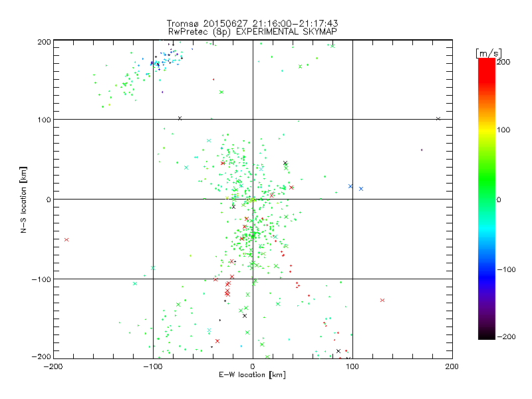532x399 pixels.
Task: Click the black X marker on the right edge
Action: point(438,118)
